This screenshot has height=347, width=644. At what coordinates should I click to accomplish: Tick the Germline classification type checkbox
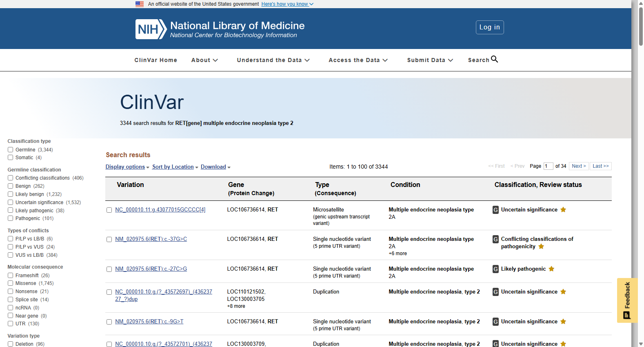[x=11, y=150]
